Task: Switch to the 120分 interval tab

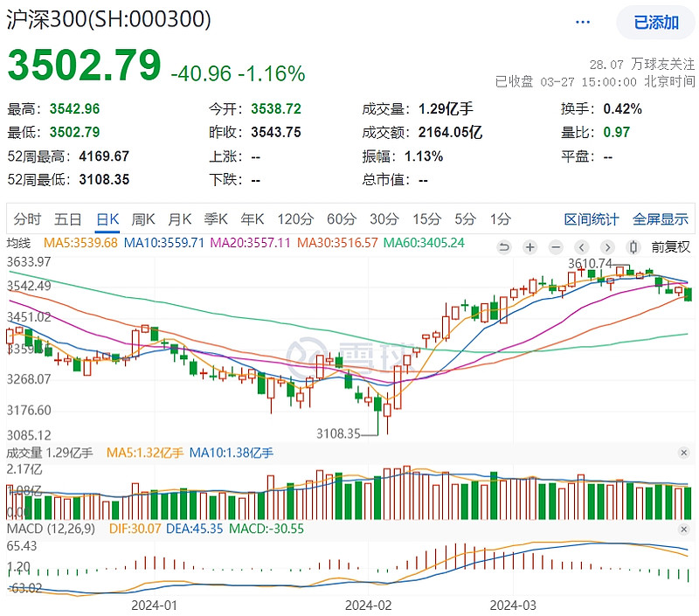Action: (x=295, y=219)
